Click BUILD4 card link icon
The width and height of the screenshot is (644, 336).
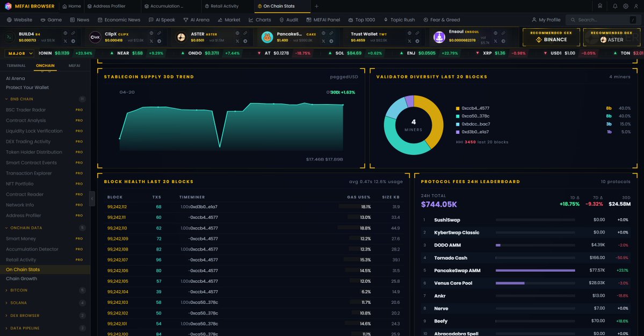click(x=73, y=33)
